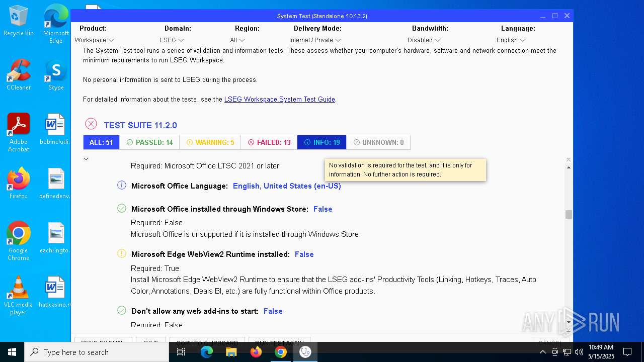Filter by INFO: 19 results
This screenshot has width=644, height=362.
(x=322, y=142)
